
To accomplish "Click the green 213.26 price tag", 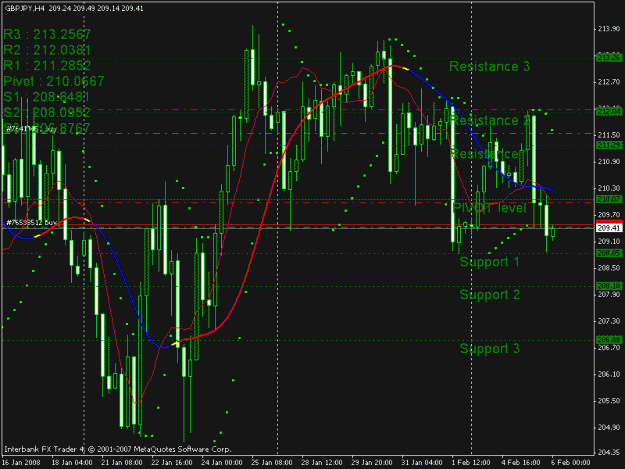I will (609, 58).
